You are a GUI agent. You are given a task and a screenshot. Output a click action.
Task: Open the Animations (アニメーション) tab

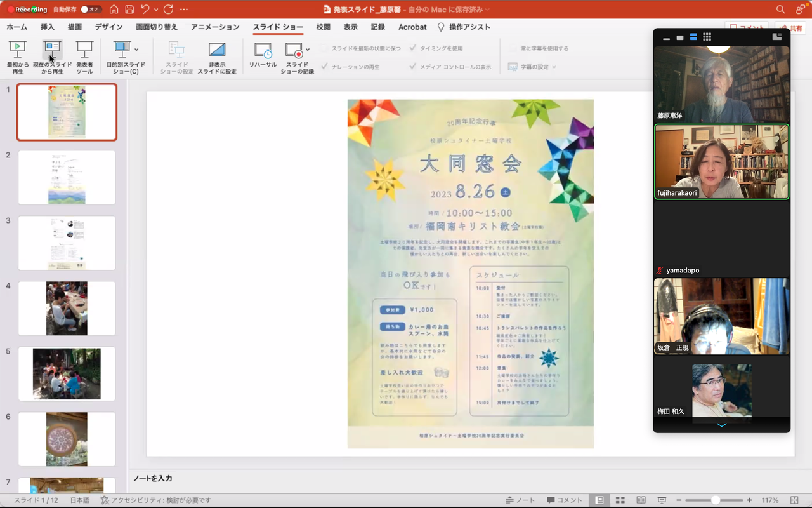coord(215,27)
